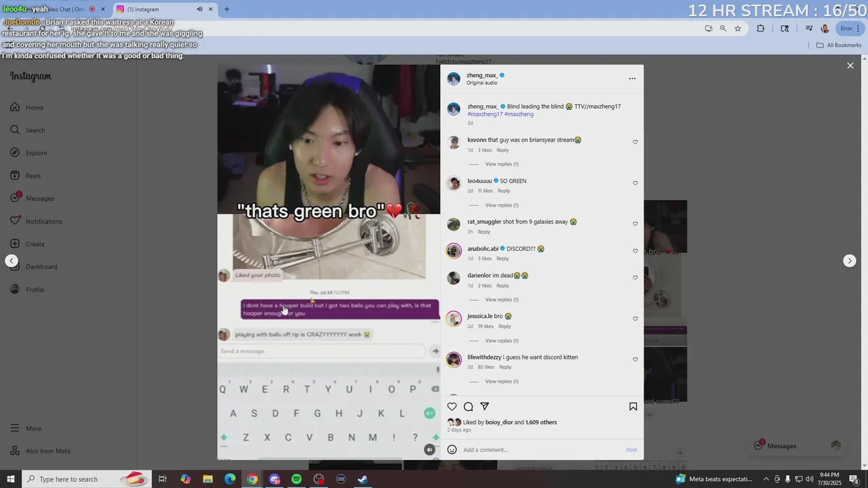Reply to rat_smuggler's comment
This screenshot has width=868, height=488.
(x=484, y=232)
